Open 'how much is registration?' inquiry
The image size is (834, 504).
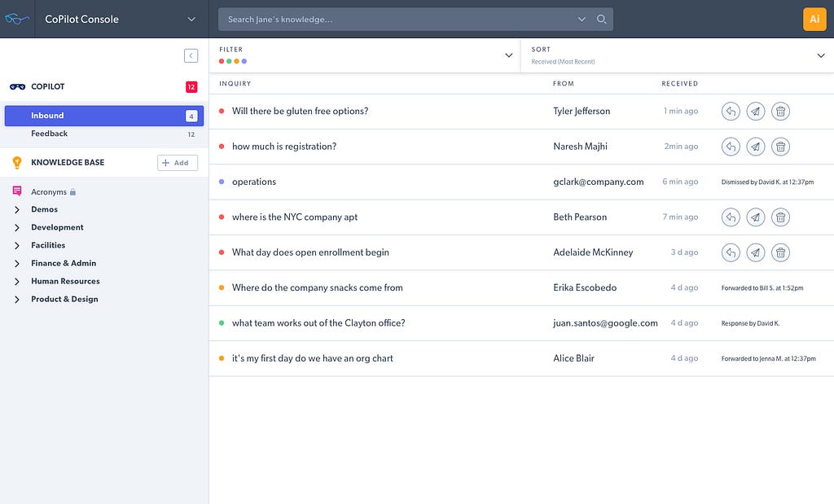tap(284, 147)
